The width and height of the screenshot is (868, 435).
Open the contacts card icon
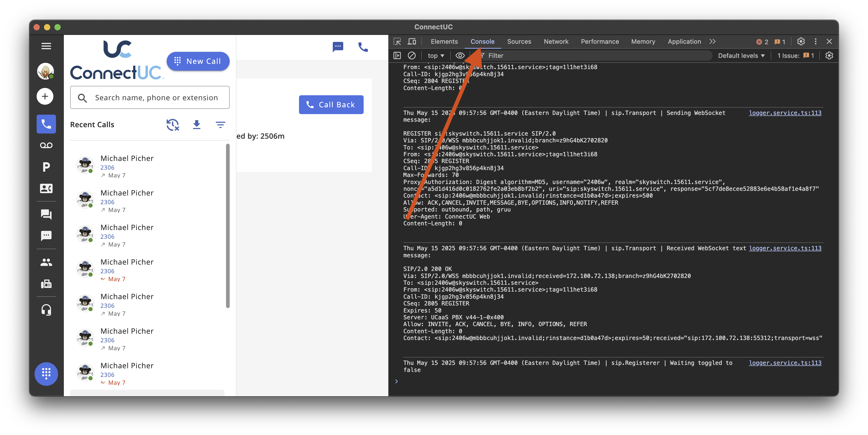click(46, 188)
